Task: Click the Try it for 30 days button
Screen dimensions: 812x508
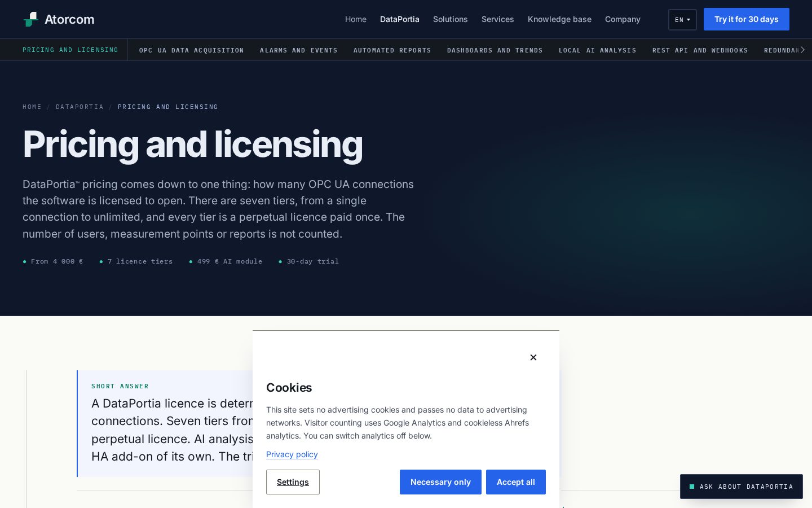Action: (747, 19)
